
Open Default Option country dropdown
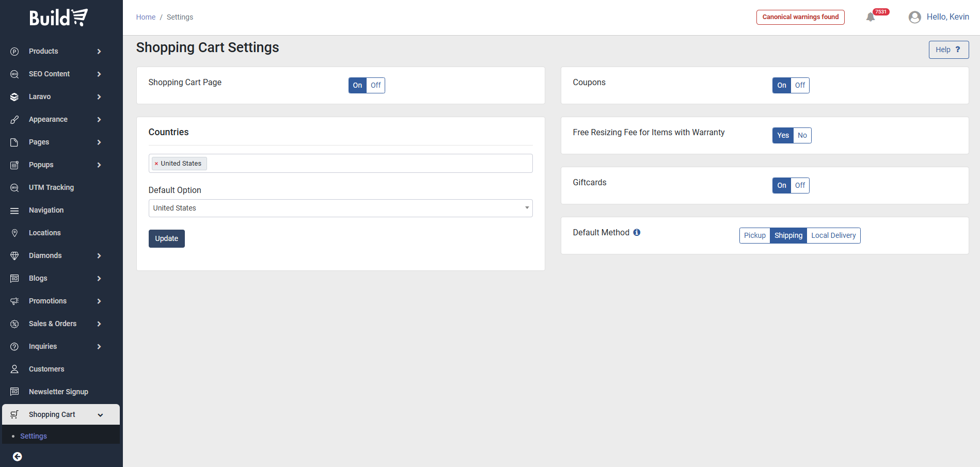coord(340,208)
